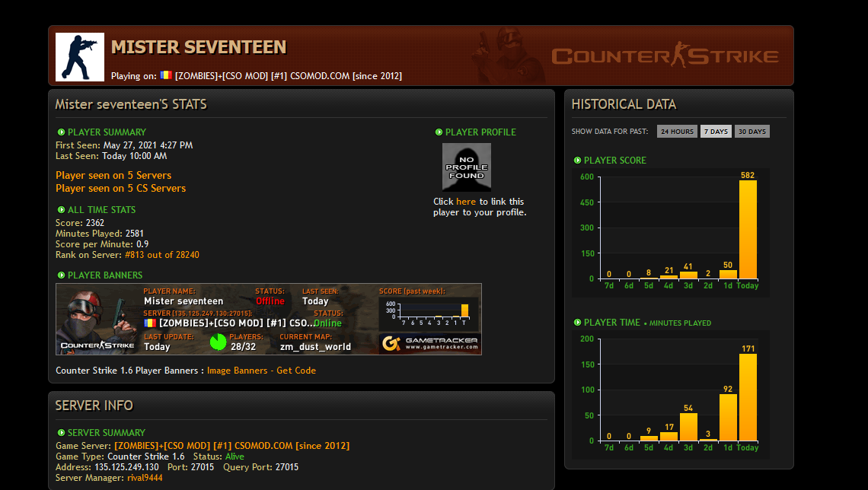Screen dimensions: 868x490
Task: Click the Counter-Strike player avatar icon
Action: [x=80, y=57]
